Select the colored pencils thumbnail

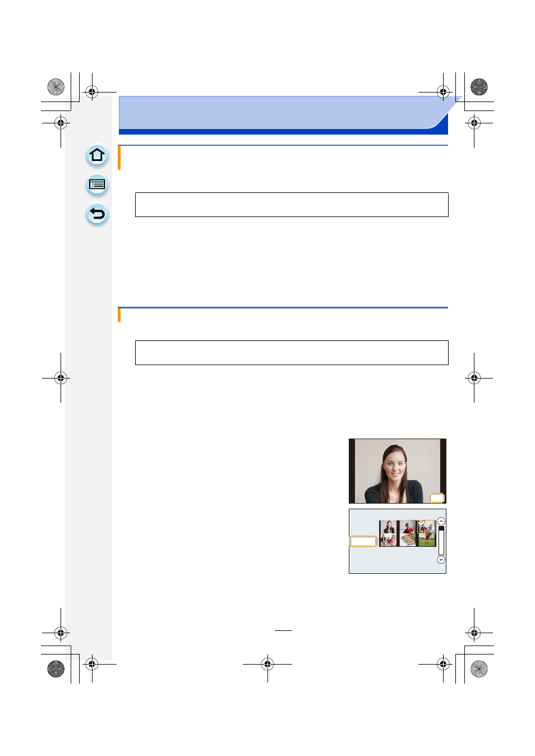click(x=408, y=540)
